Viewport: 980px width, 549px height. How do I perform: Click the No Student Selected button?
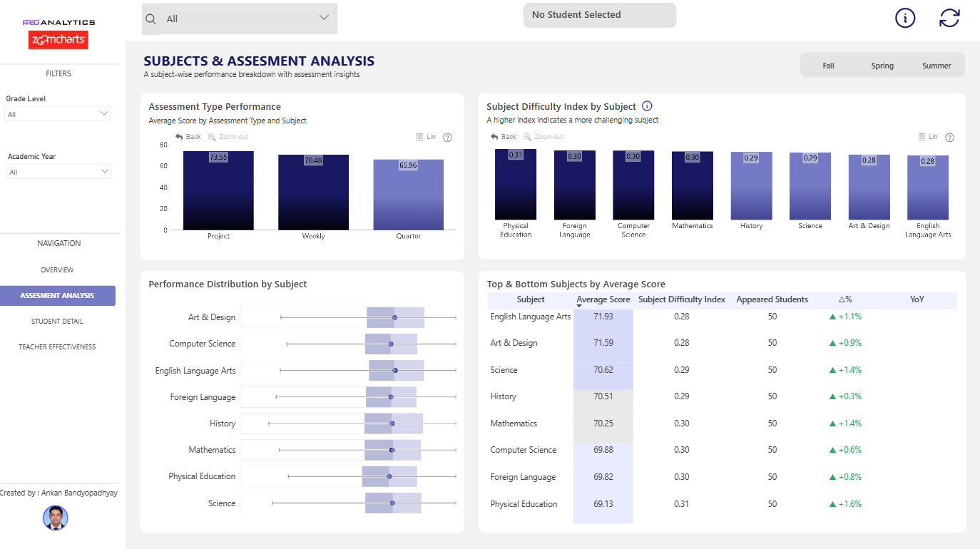[599, 15]
